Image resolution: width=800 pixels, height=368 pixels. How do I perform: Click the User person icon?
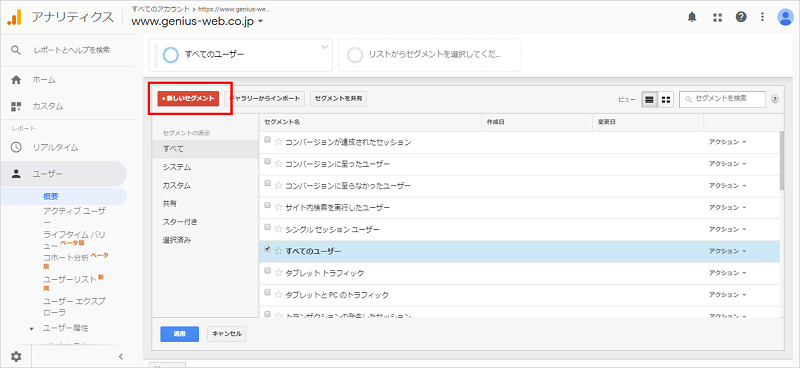(x=16, y=174)
